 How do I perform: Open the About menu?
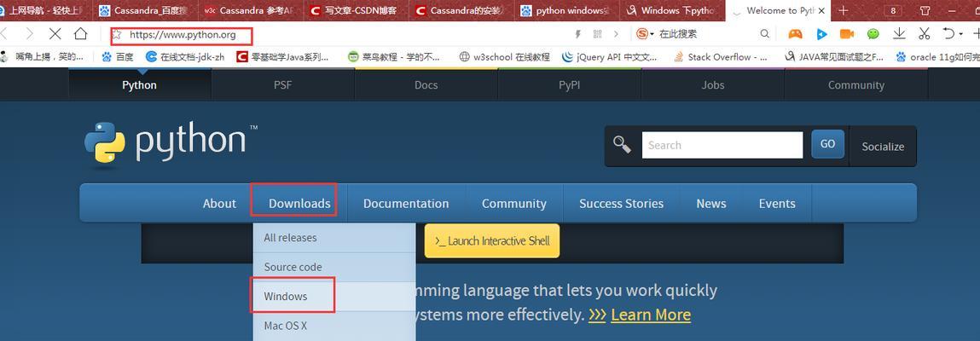(x=219, y=204)
